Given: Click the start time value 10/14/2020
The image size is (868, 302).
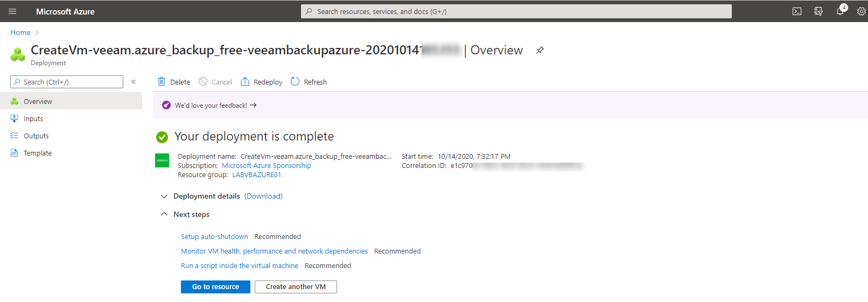Looking at the screenshot, I should (x=474, y=157).
